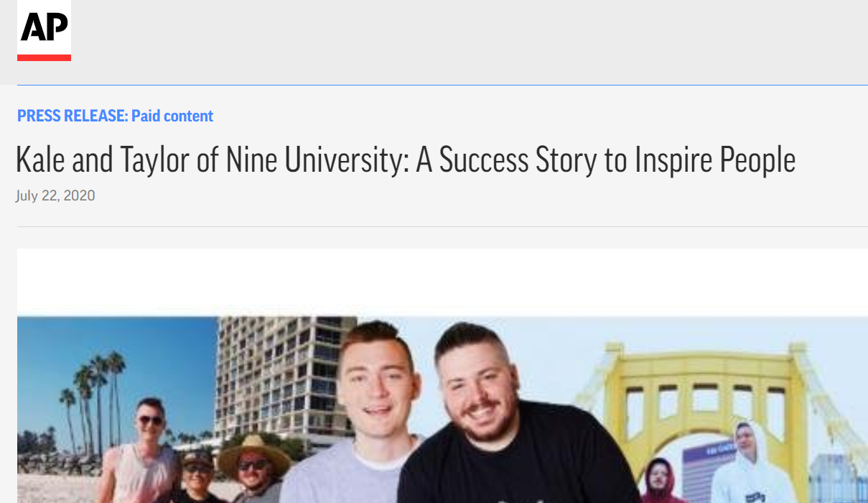This screenshot has width=868, height=503.
Task: Click the July 22, 2020 date
Action: coord(55,195)
